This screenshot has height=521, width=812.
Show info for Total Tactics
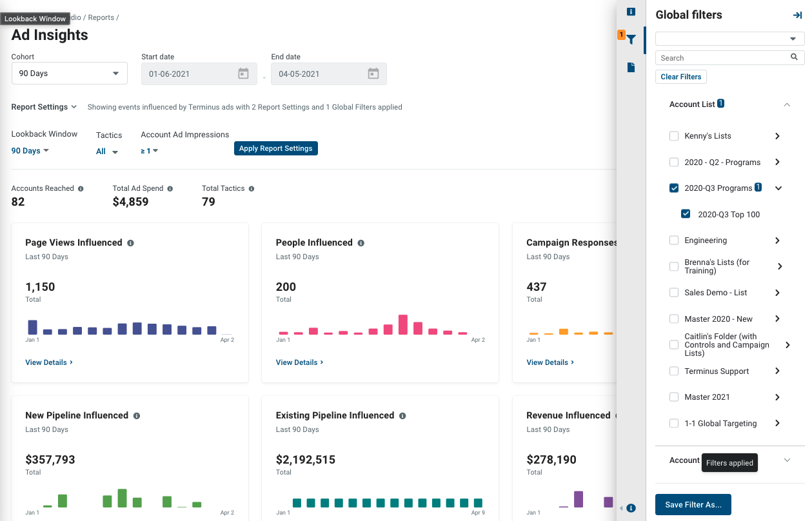(252, 189)
